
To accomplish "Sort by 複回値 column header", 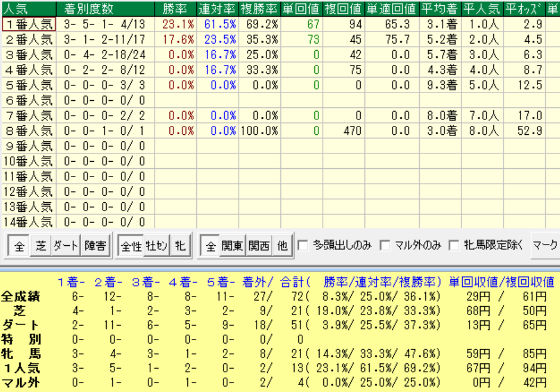I will click(x=344, y=9).
